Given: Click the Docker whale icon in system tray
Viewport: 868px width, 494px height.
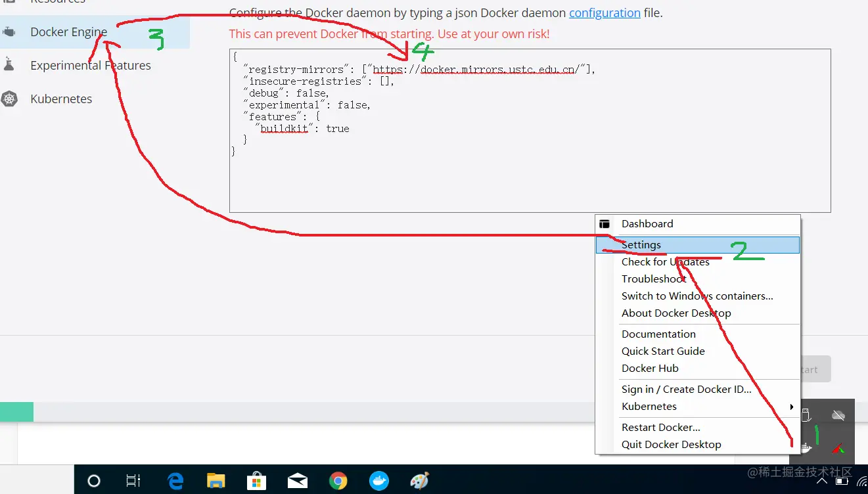Looking at the screenshot, I should pyautogui.click(x=806, y=449).
